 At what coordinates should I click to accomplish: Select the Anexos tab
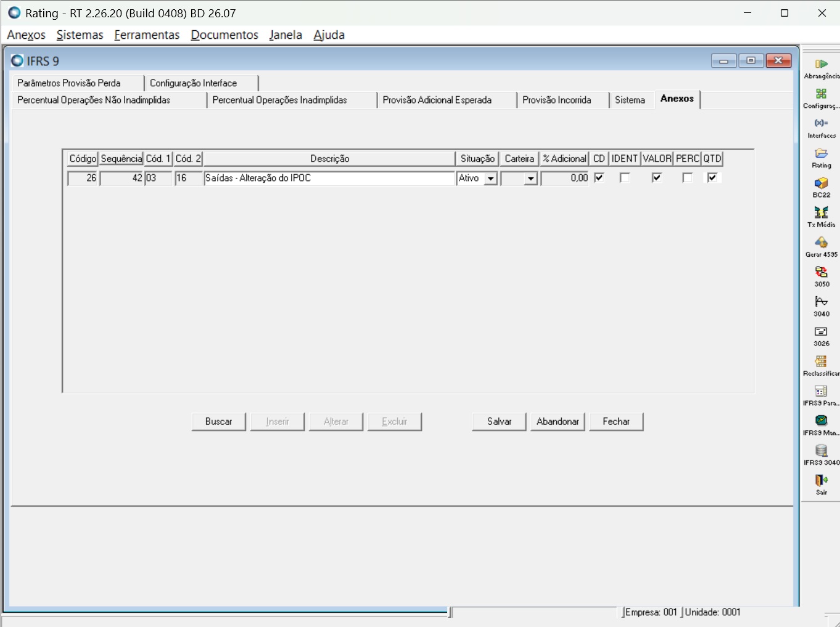tap(677, 99)
